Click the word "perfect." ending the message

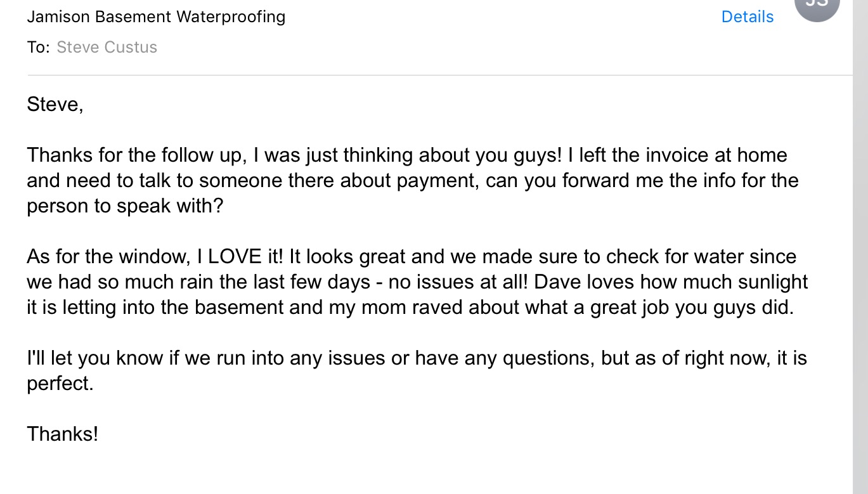tap(60, 384)
